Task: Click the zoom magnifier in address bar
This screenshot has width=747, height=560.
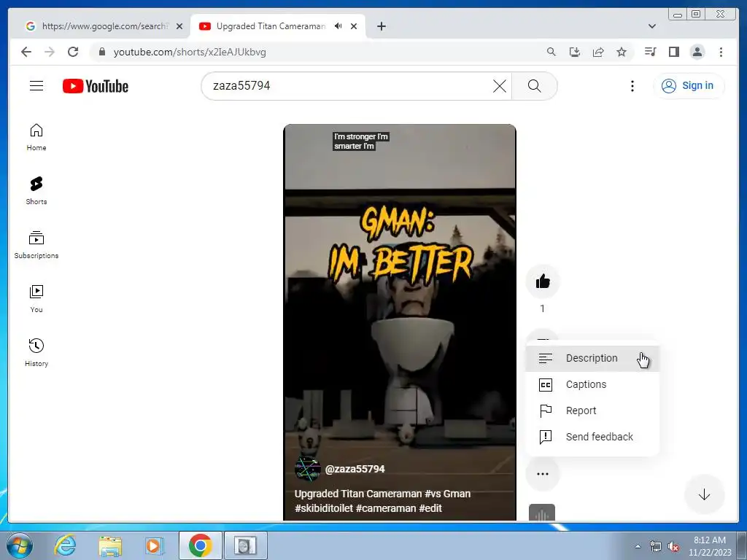Action: click(x=551, y=52)
